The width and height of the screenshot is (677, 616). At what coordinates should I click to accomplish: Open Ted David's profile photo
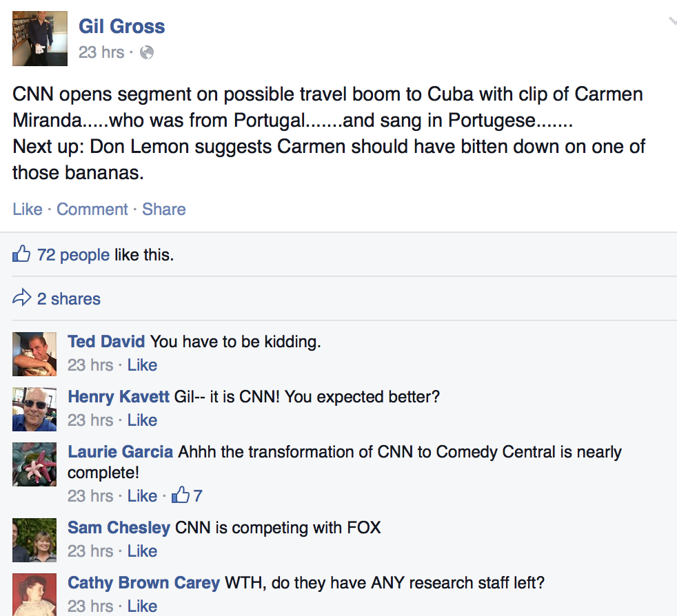(34, 354)
